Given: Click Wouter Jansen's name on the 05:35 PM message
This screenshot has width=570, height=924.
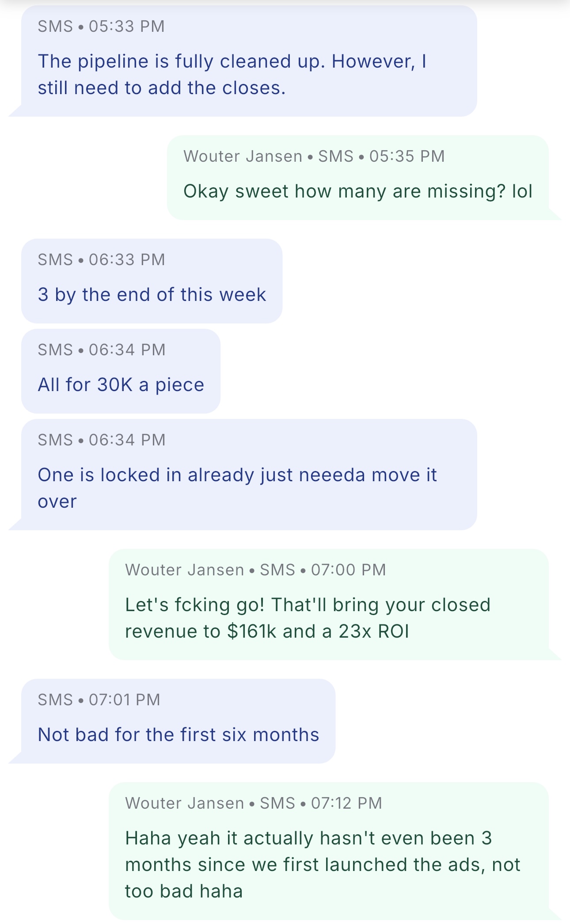Looking at the screenshot, I should pyautogui.click(x=243, y=156).
